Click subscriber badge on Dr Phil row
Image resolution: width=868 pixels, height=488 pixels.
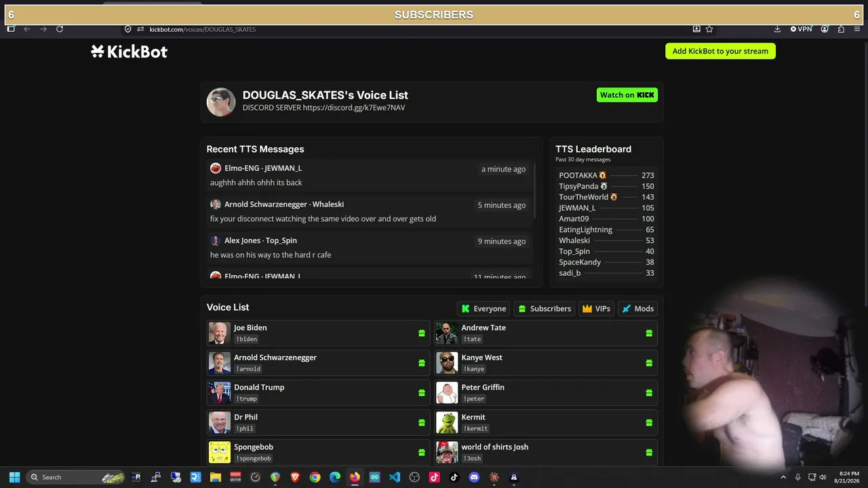422,423
